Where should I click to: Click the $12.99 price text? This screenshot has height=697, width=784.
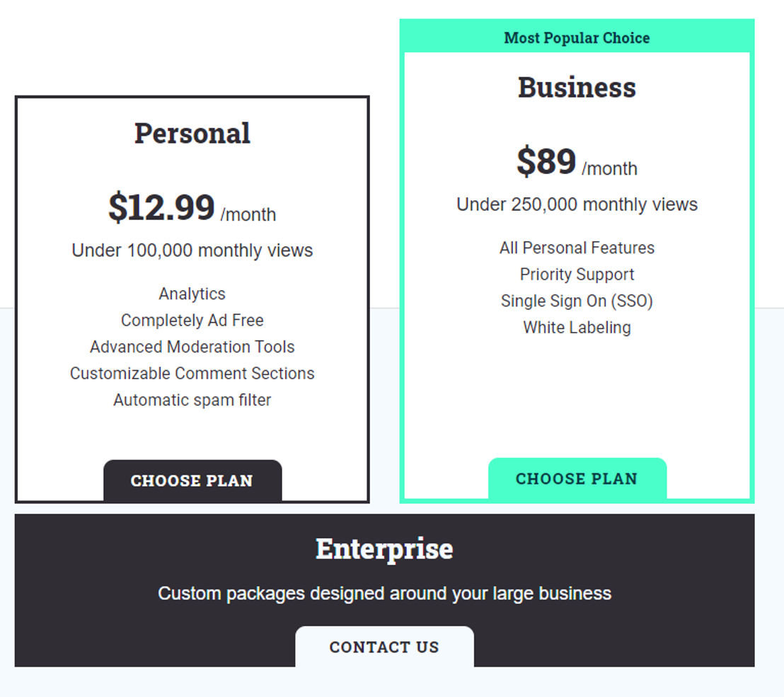pos(161,207)
